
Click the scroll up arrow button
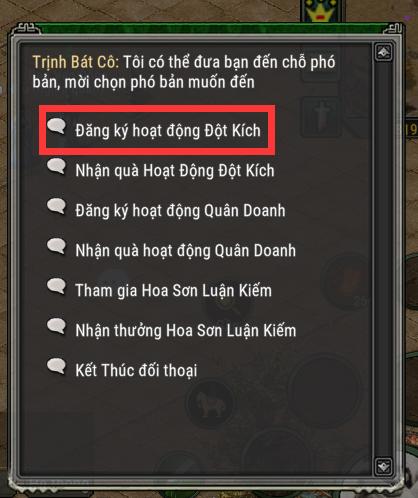click(383, 52)
